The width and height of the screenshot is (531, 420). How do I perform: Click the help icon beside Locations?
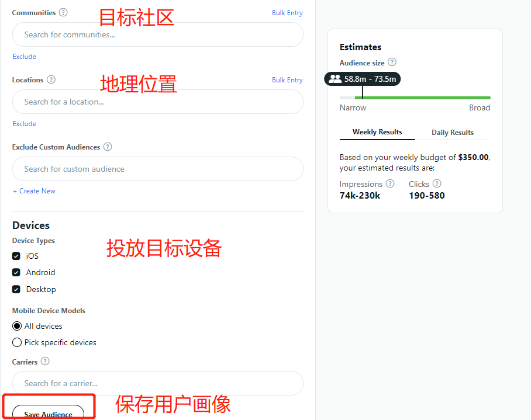tap(51, 79)
